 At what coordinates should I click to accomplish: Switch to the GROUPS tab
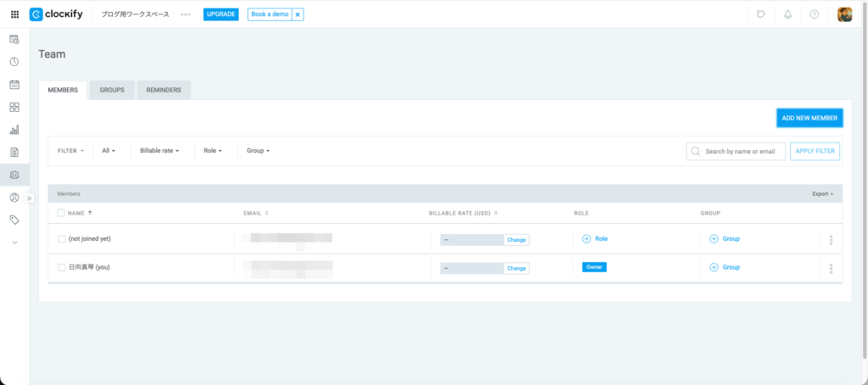pyautogui.click(x=112, y=90)
